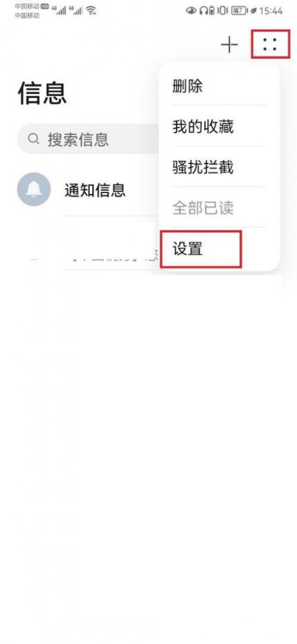Select 全部已读 in the menu
297x644 pixels.
point(203,209)
